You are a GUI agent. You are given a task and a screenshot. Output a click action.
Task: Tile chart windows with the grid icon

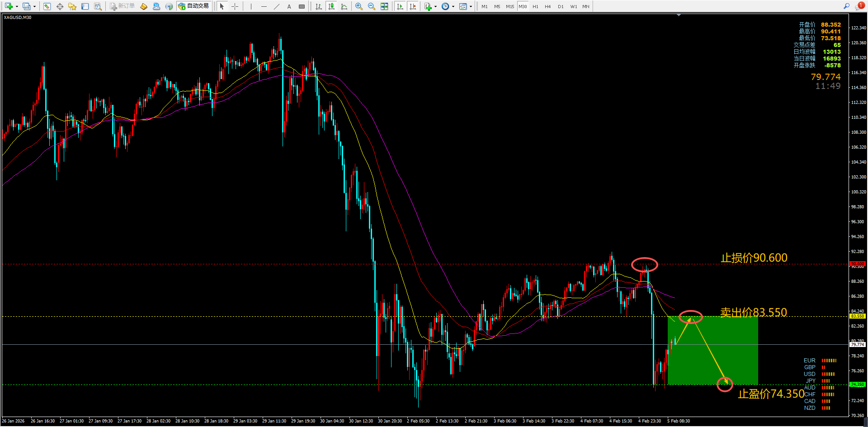(384, 6)
